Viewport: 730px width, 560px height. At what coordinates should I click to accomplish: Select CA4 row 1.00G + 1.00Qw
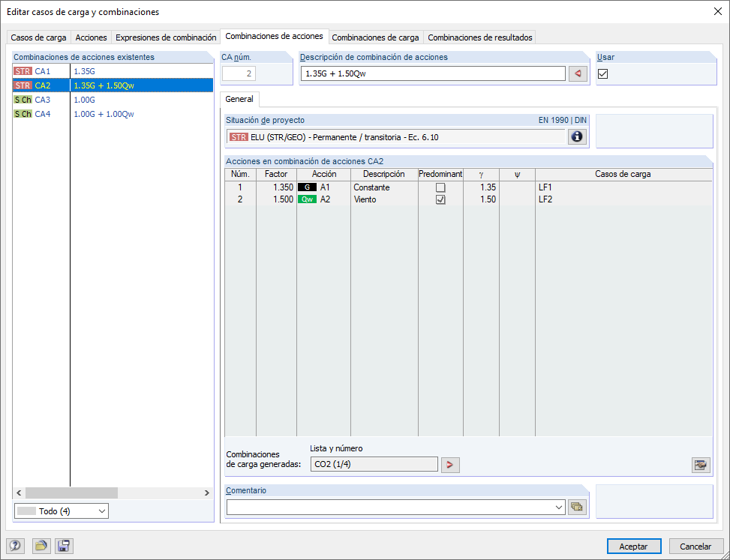[113, 114]
